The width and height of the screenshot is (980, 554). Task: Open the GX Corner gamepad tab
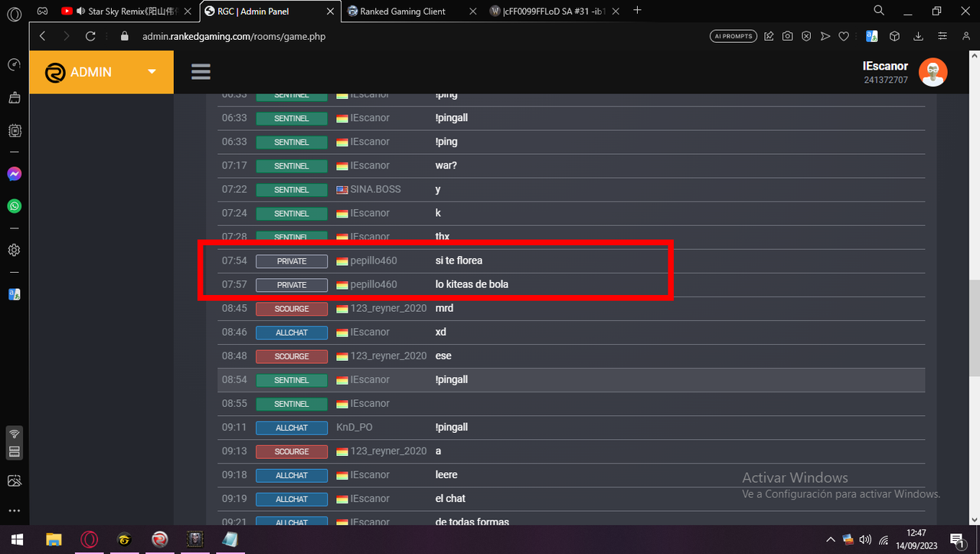(43, 11)
